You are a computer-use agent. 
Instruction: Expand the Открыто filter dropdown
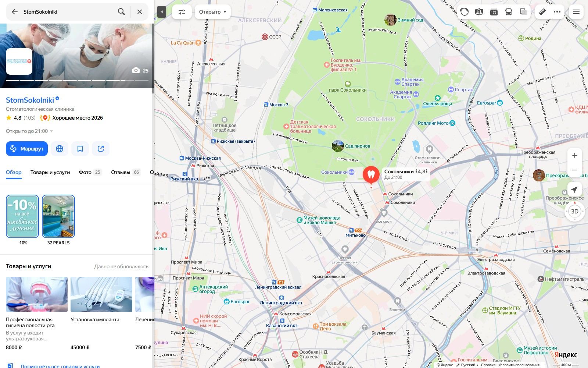point(213,12)
